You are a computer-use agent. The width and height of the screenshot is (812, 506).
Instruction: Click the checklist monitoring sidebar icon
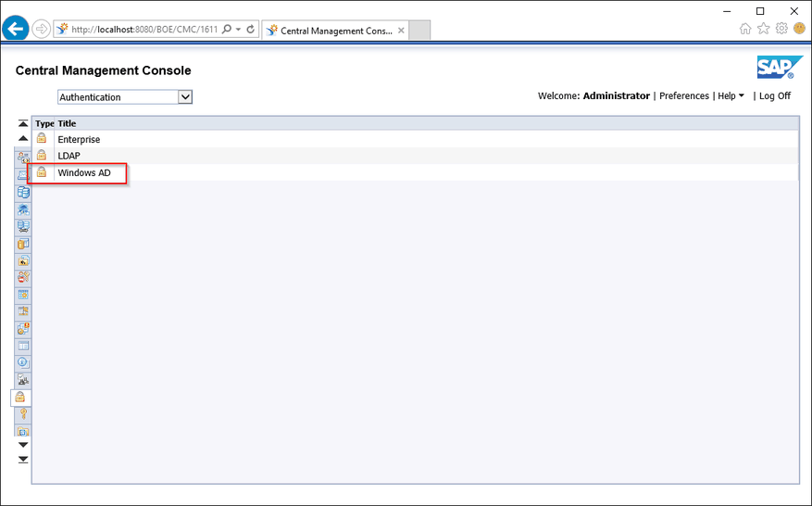tap(23, 380)
